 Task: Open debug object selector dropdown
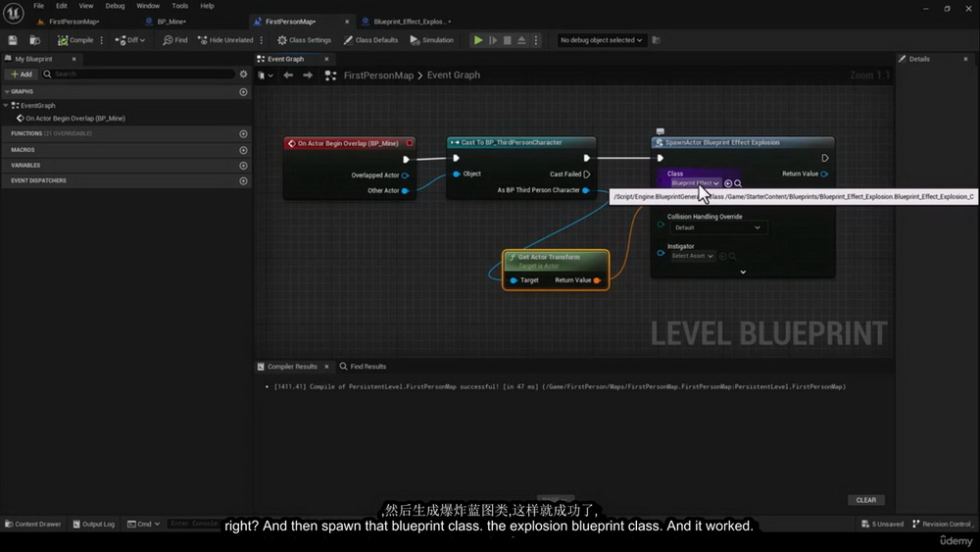pos(601,40)
